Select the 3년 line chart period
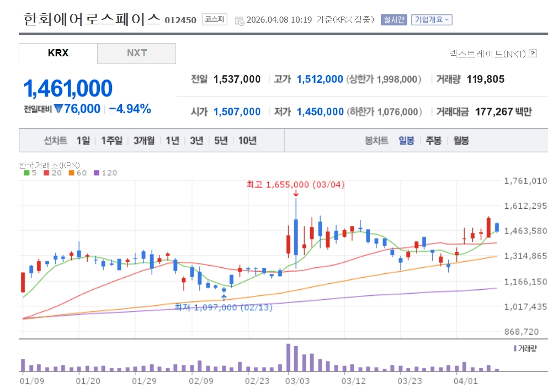This screenshot has height=392, width=548. (x=196, y=141)
